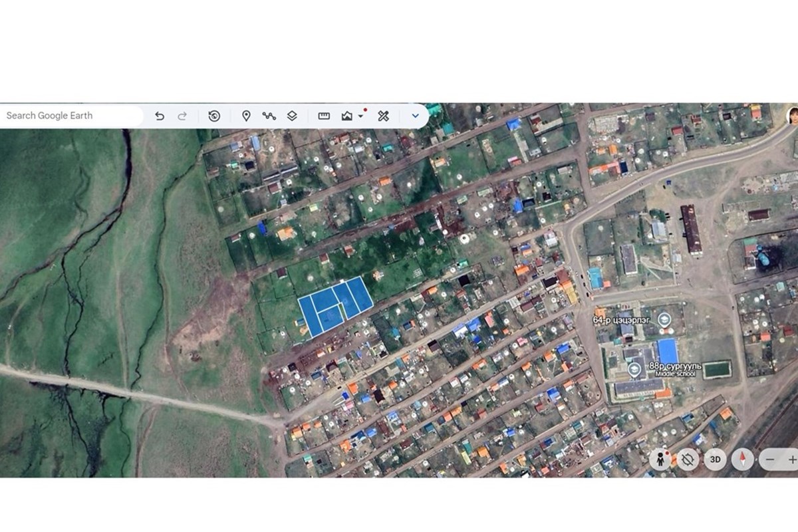Undo the last action
Screen dimensions: 798x532
pyautogui.click(x=160, y=116)
